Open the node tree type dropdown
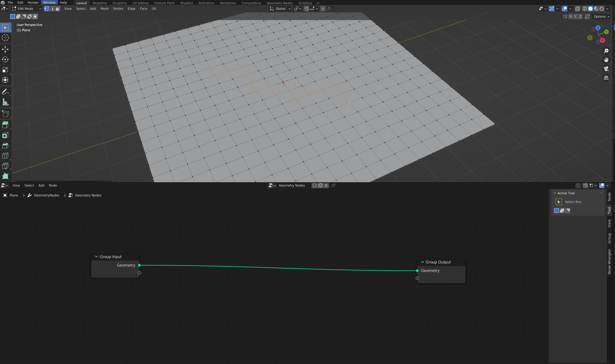 272,185
